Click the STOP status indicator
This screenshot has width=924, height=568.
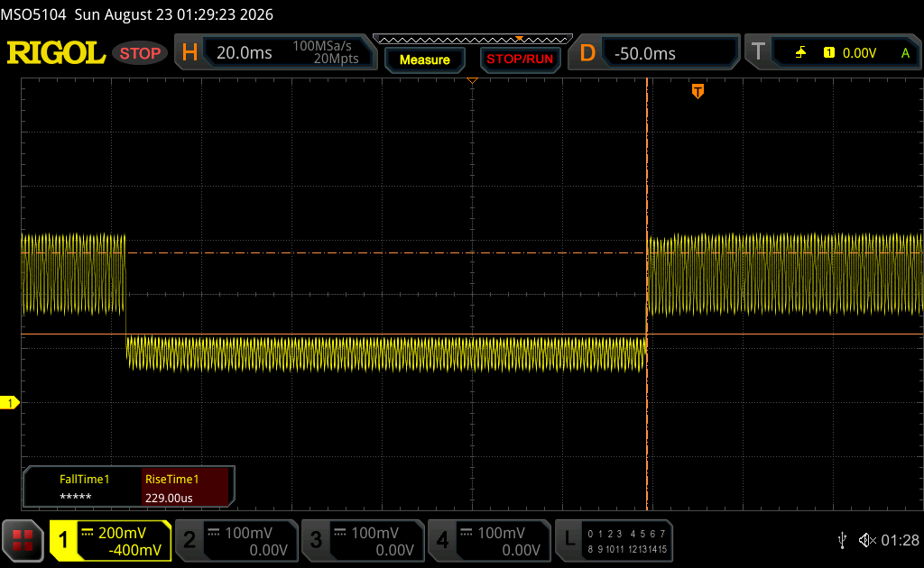140,53
